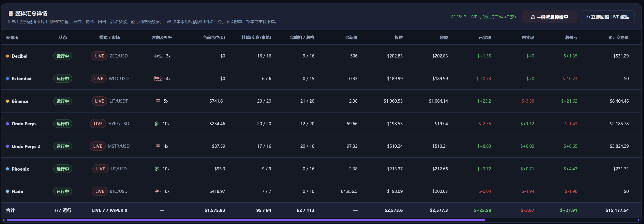Click the LIVE badge in the MSTR/USD row
This screenshot has width=644, height=224.
pos(98,146)
